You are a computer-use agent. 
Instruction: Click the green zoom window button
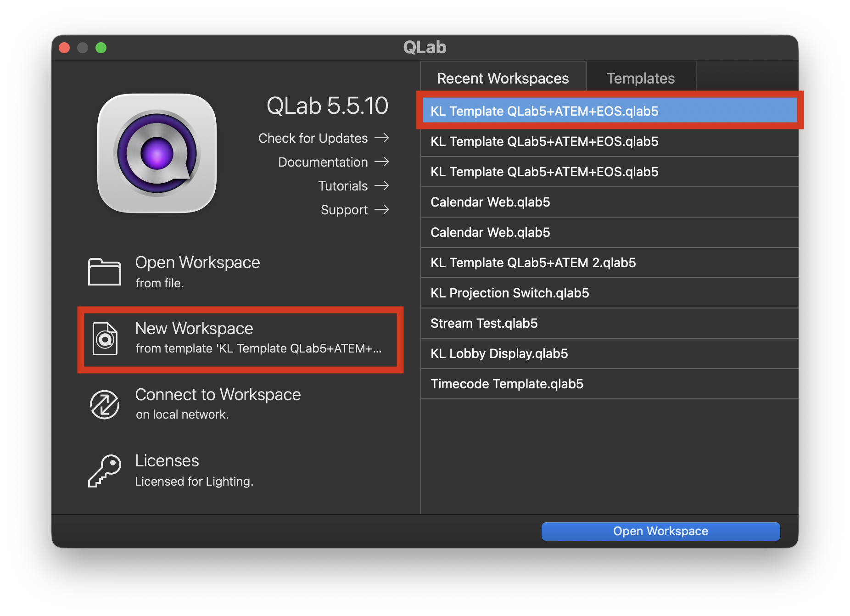click(101, 48)
